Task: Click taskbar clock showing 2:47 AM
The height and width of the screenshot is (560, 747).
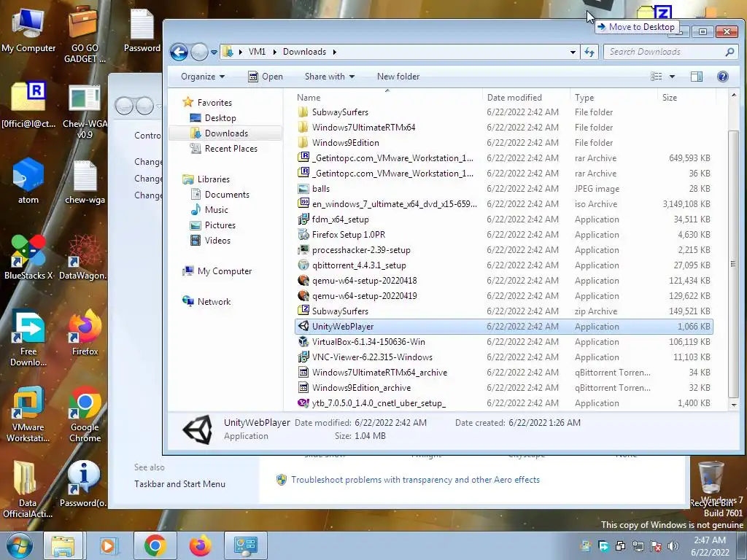Action: click(x=710, y=546)
